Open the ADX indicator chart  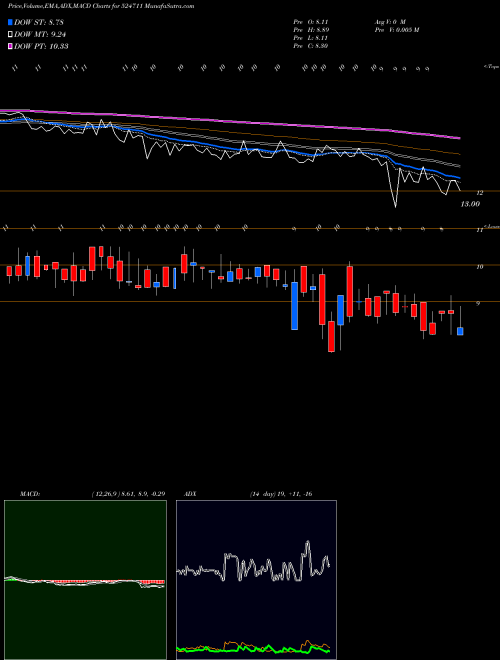256,580
